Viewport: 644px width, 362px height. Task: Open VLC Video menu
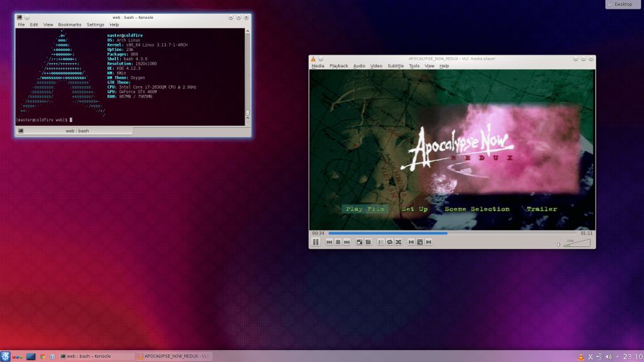(x=376, y=65)
